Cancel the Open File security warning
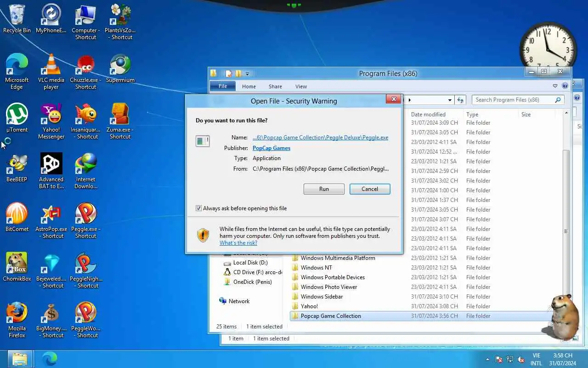Viewport: 588px width, 368px height. click(370, 189)
